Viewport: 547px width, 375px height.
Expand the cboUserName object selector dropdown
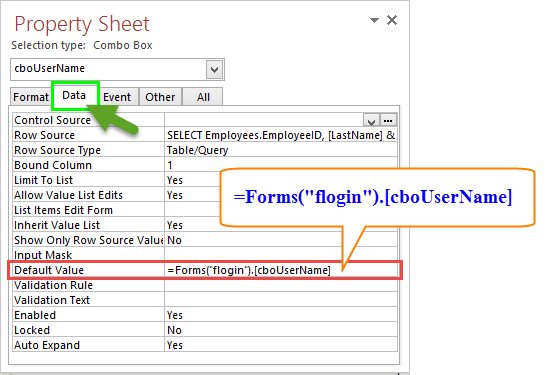[x=214, y=69]
